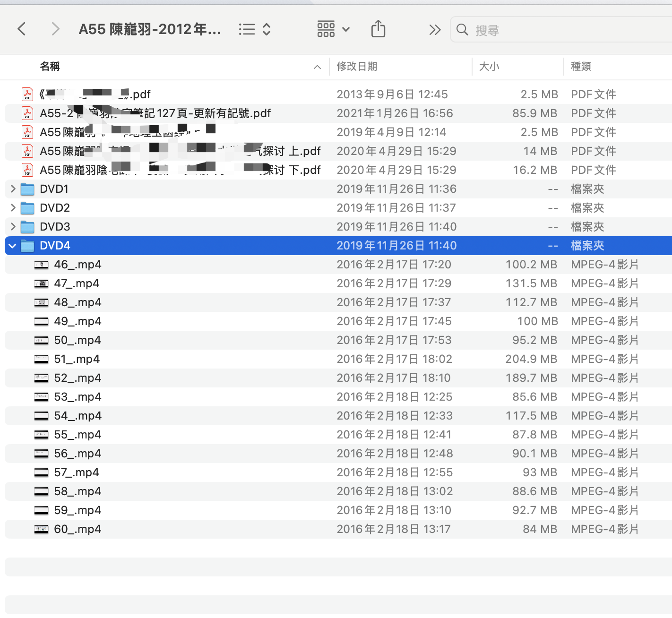The width and height of the screenshot is (672, 618).
Task: Select the 55_.mp4 video icon
Action: point(42,435)
